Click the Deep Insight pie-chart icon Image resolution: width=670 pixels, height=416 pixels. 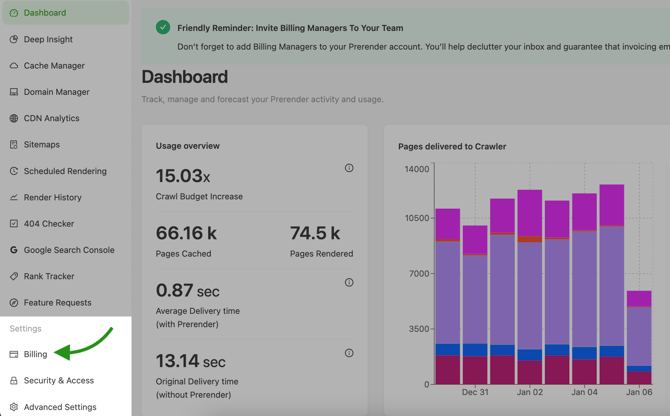click(x=14, y=39)
